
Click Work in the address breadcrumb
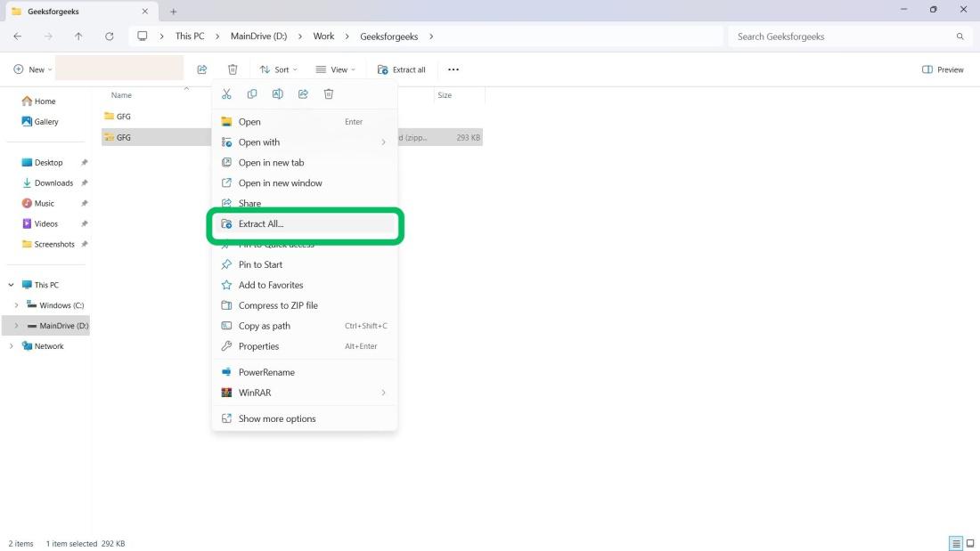(323, 36)
